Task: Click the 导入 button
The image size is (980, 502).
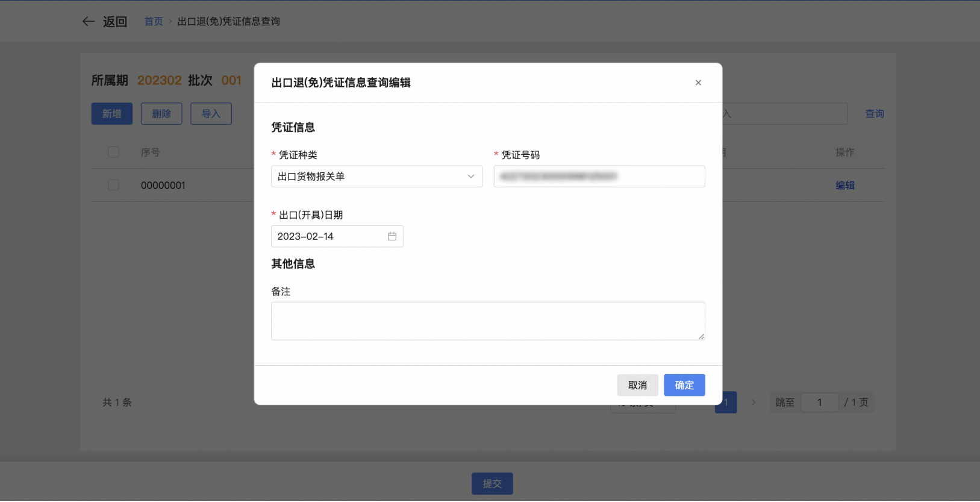Action: pos(211,113)
